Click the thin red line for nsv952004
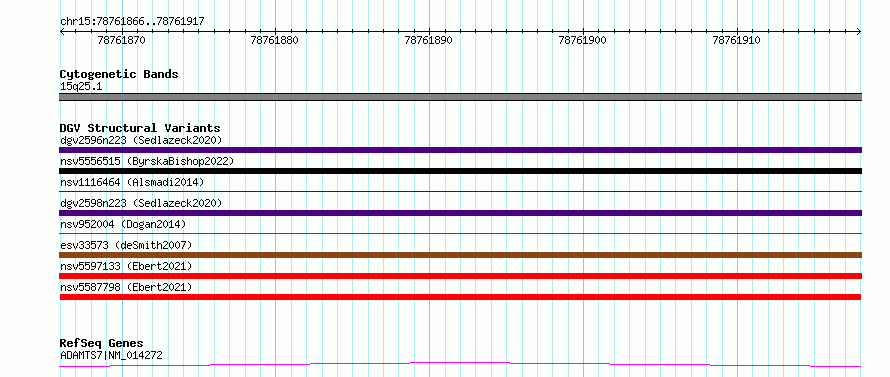The width and height of the screenshot is (890, 377). pyautogui.click(x=460, y=233)
